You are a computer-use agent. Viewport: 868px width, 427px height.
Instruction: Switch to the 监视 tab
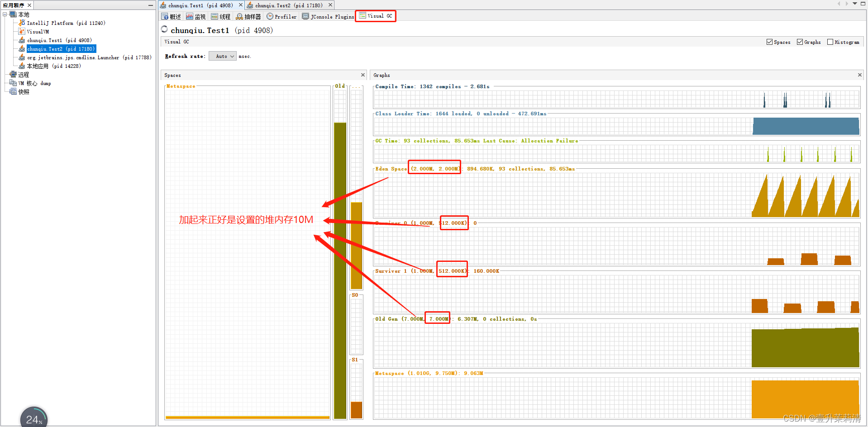tap(196, 16)
